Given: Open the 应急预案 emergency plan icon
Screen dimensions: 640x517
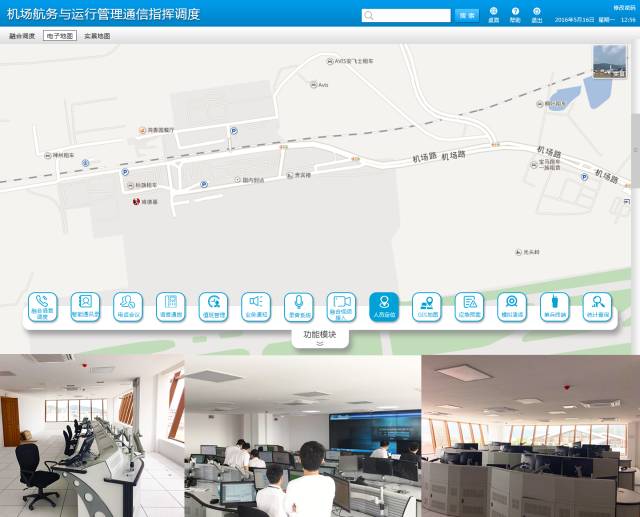Looking at the screenshot, I should pyautogui.click(x=469, y=305).
